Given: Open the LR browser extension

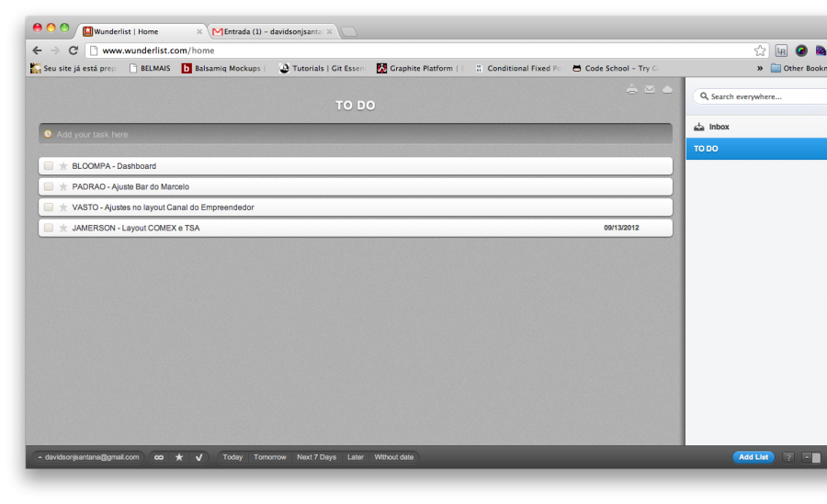Looking at the screenshot, I should pyautogui.click(x=781, y=50).
